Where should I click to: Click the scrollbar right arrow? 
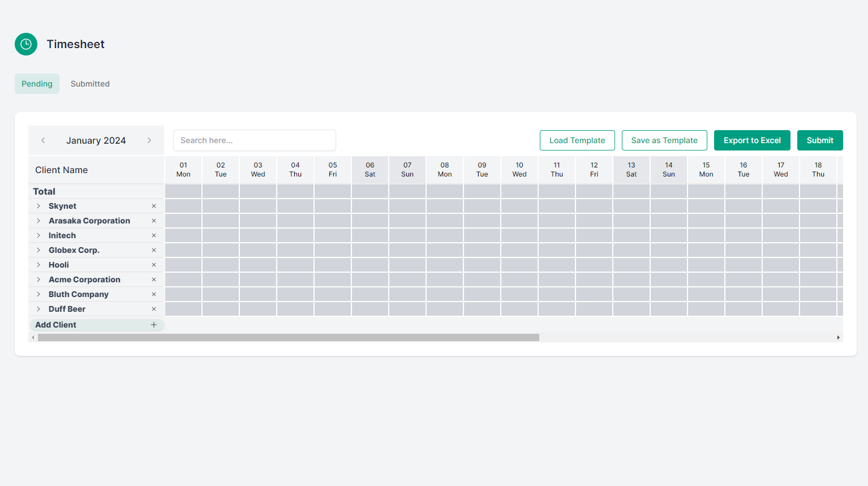pyautogui.click(x=839, y=338)
